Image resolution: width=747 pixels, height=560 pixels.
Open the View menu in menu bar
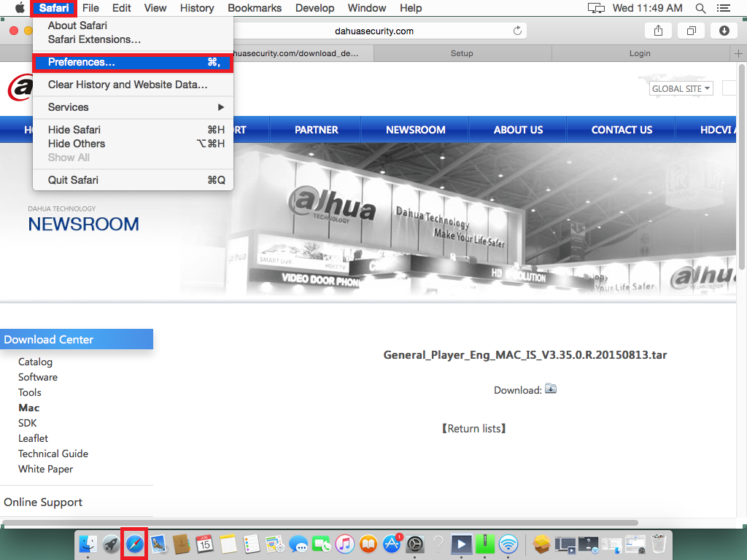click(155, 8)
